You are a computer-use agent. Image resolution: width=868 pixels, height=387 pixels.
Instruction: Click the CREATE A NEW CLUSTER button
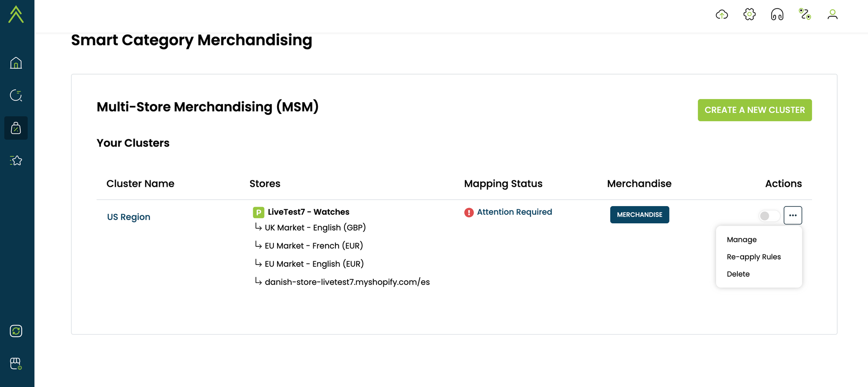click(x=755, y=110)
